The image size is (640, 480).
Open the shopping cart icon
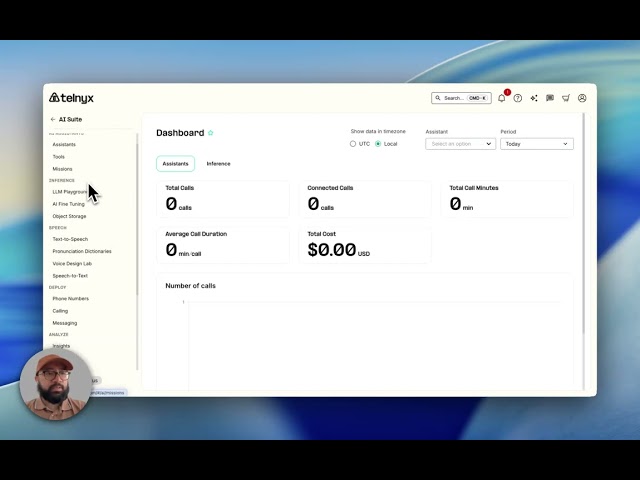566,98
